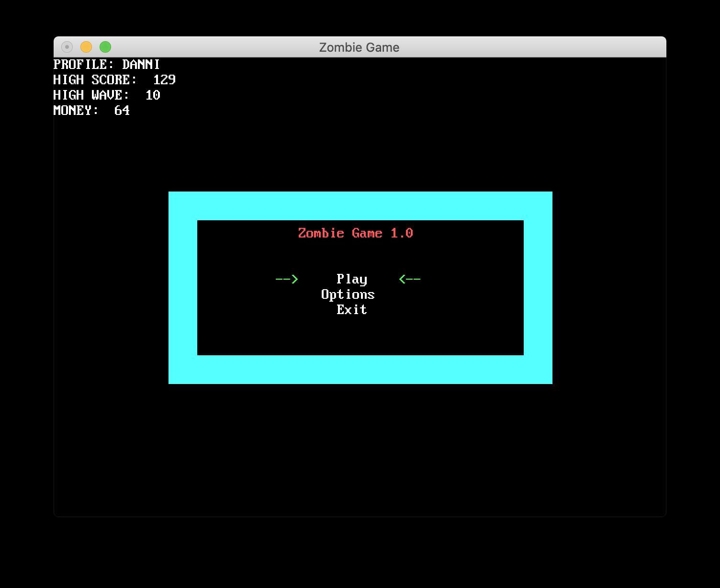Open the Options menu entry
720x588 pixels.
[348, 294]
